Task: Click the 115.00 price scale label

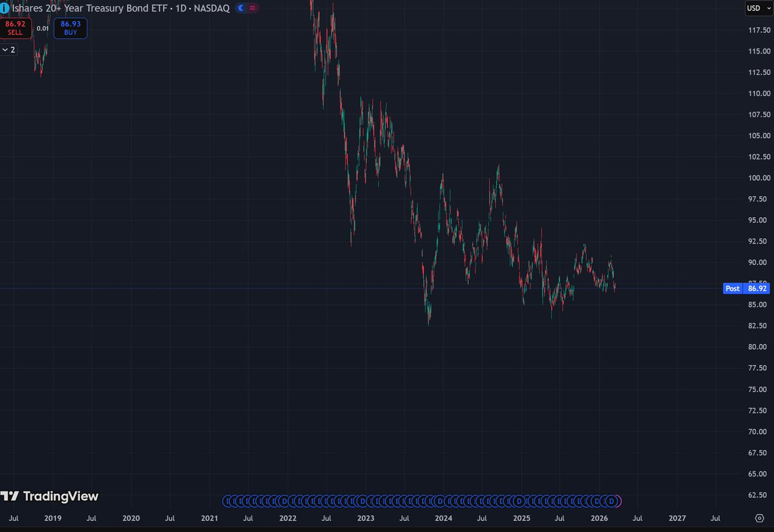Action: [759, 51]
